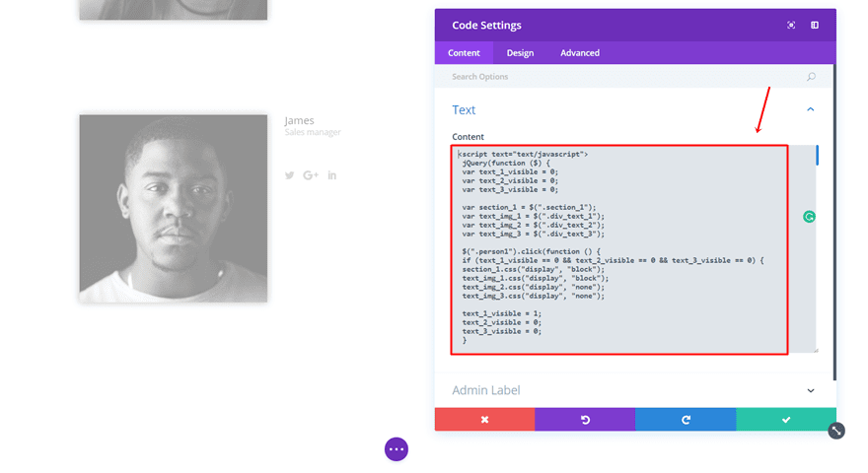Redo with the blue redo button

click(x=686, y=420)
